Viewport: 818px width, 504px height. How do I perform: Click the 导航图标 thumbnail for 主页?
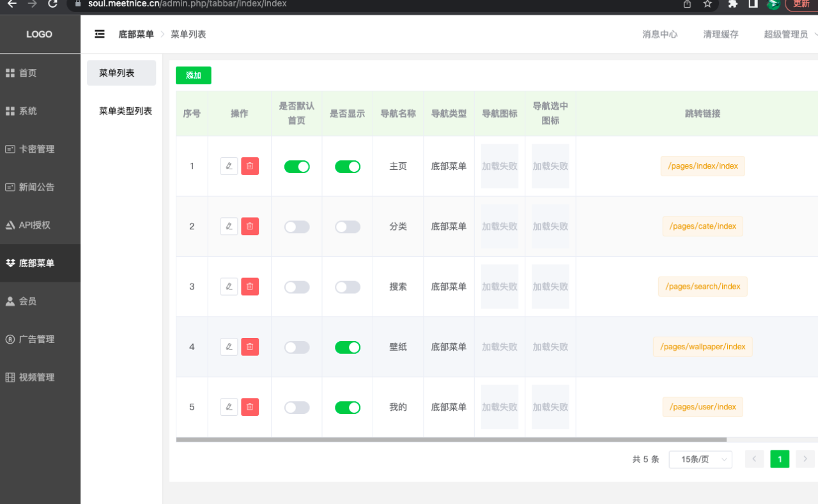tap(500, 166)
